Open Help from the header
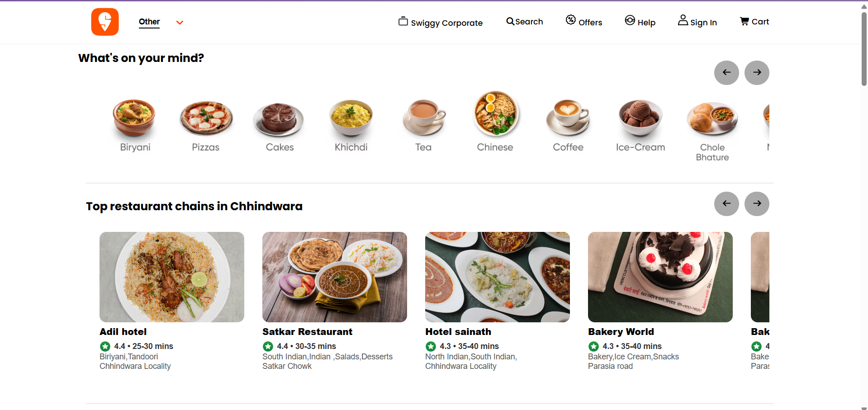This screenshot has width=868, height=410. pos(640,21)
